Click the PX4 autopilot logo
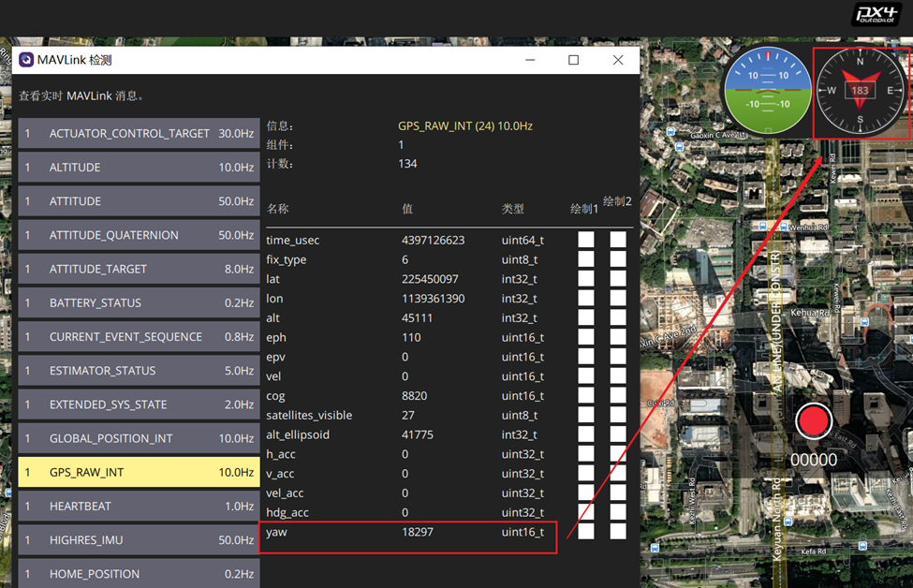 coord(876,15)
